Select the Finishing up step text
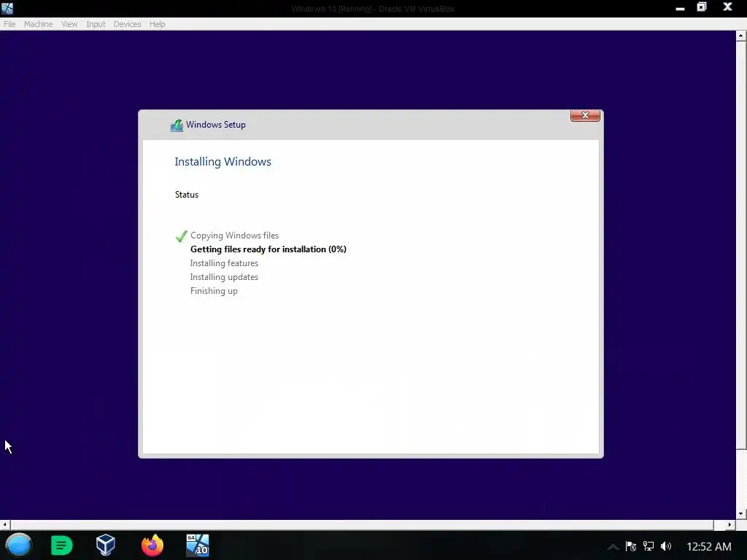This screenshot has width=747, height=560. coord(214,290)
